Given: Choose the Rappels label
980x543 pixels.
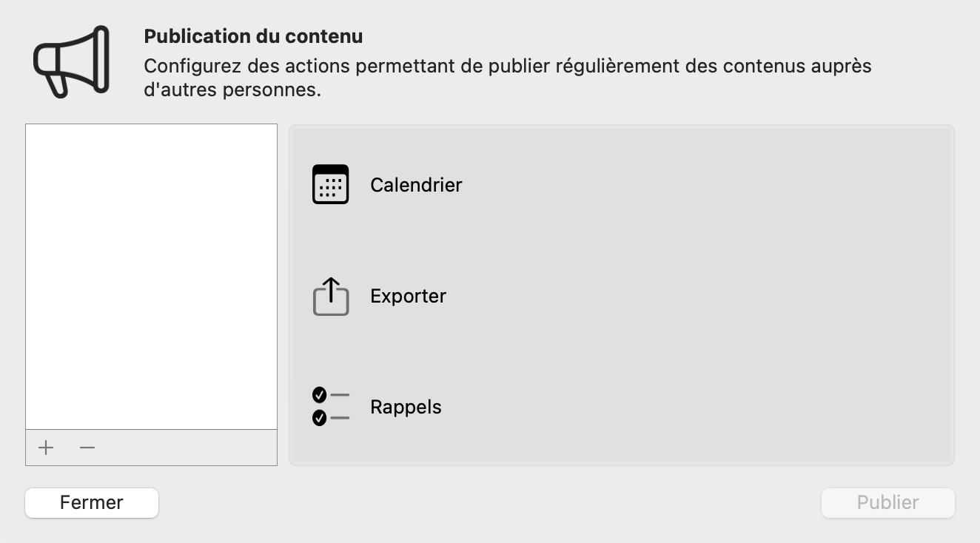Looking at the screenshot, I should point(406,407).
